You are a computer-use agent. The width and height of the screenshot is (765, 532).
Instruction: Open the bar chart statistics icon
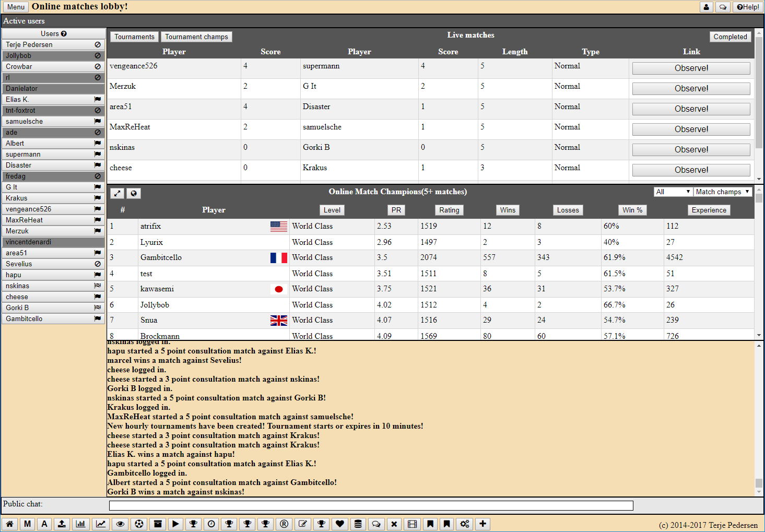[x=80, y=524]
